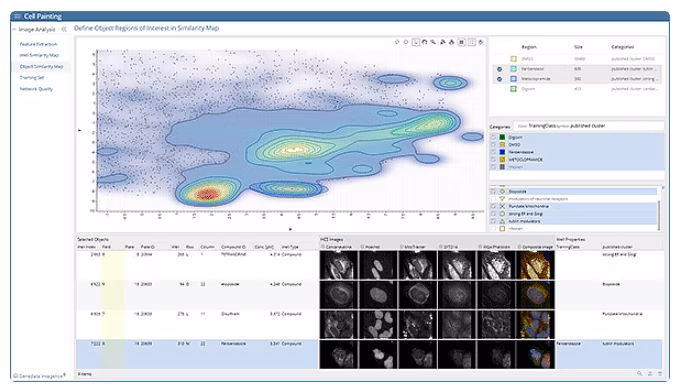Click the Fenbendazole region teal icon
Image resolution: width=674 pixels, height=386 pixels.
(x=513, y=69)
